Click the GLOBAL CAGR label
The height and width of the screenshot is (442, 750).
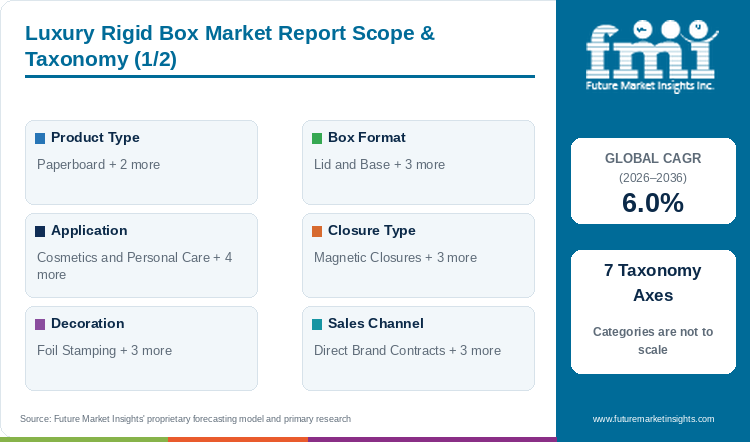tap(653, 158)
